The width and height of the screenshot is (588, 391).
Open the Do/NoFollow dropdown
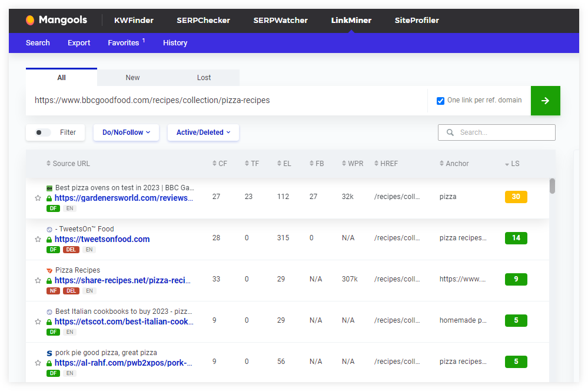[125, 132]
